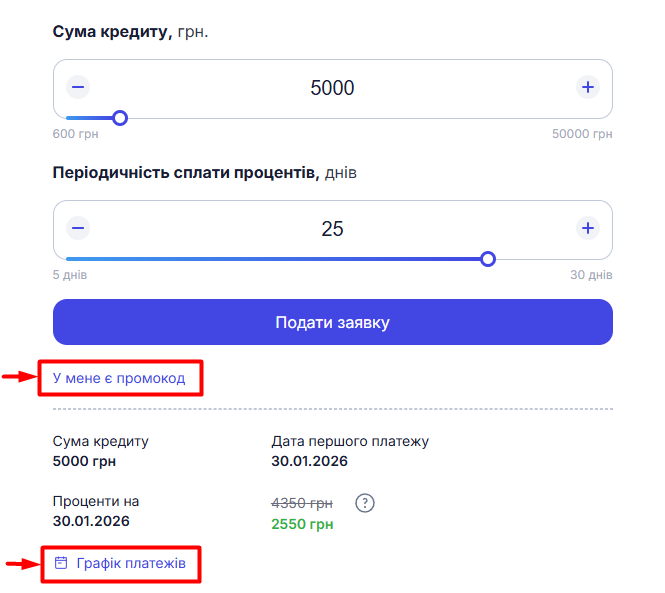Image resolution: width=665 pixels, height=593 pixels.
Task: Click the period slider handle
Action: pyautogui.click(x=488, y=259)
